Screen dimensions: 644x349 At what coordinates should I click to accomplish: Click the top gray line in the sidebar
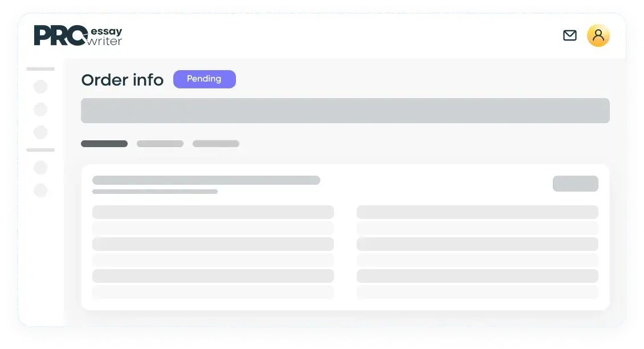pos(40,69)
